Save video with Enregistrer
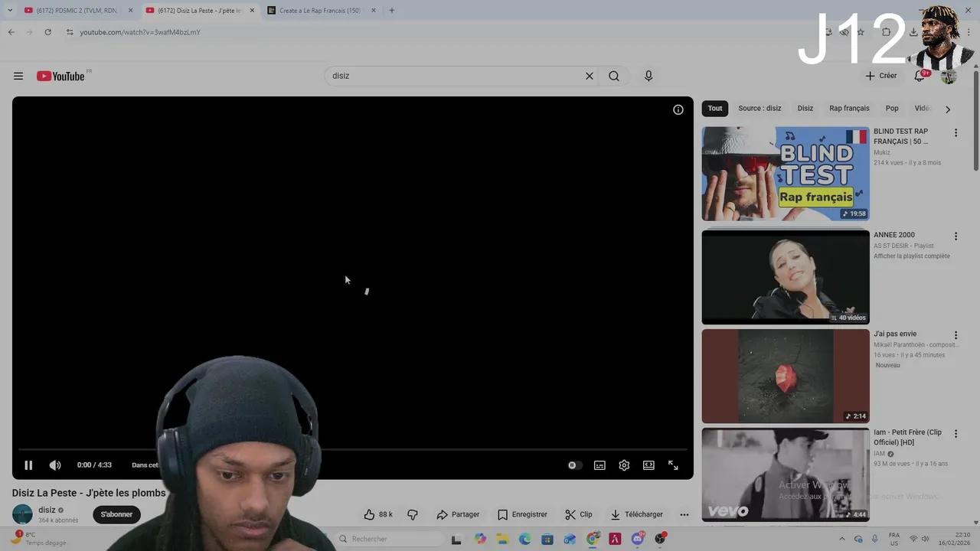The height and width of the screenshot is (551, 980). click(522, 514)
